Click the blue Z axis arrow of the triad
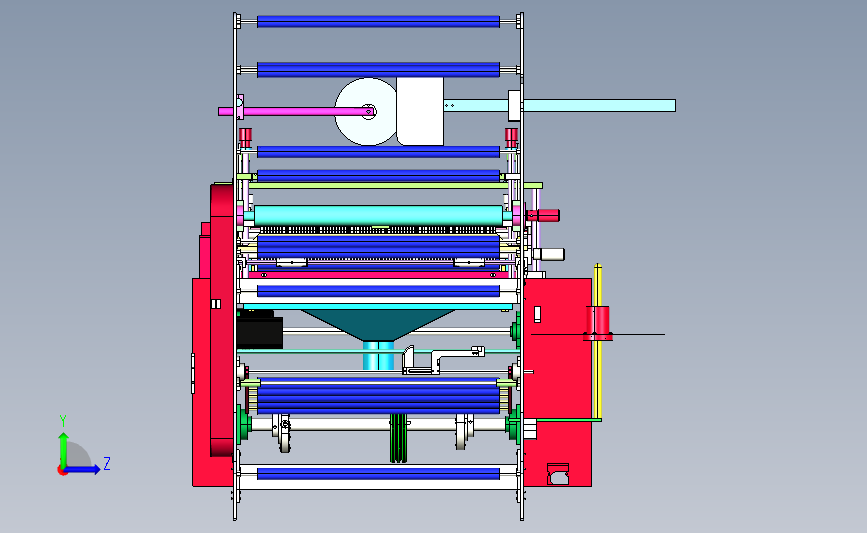Viewport: 867px width, 533px height. point(83,469)
